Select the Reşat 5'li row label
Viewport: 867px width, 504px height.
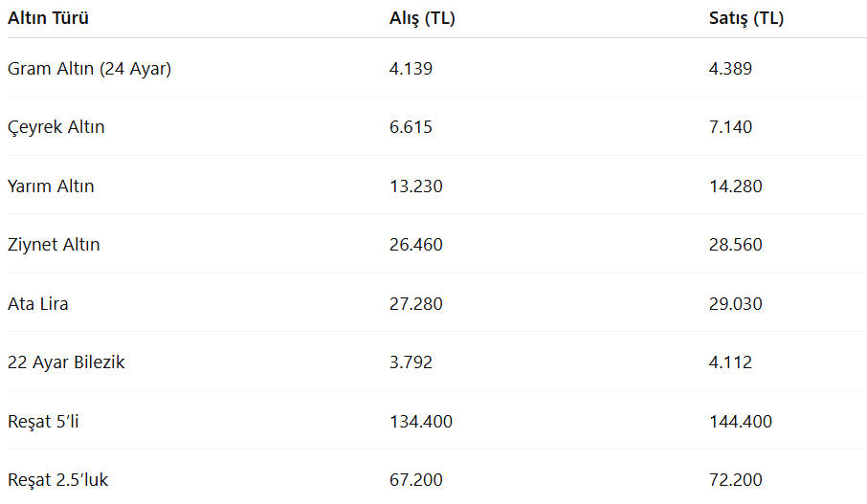tap(43, 422)
